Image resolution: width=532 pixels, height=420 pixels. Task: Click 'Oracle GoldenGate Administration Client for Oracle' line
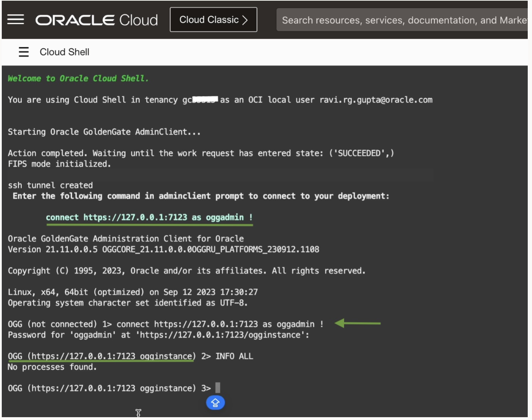tap(126, 239)
